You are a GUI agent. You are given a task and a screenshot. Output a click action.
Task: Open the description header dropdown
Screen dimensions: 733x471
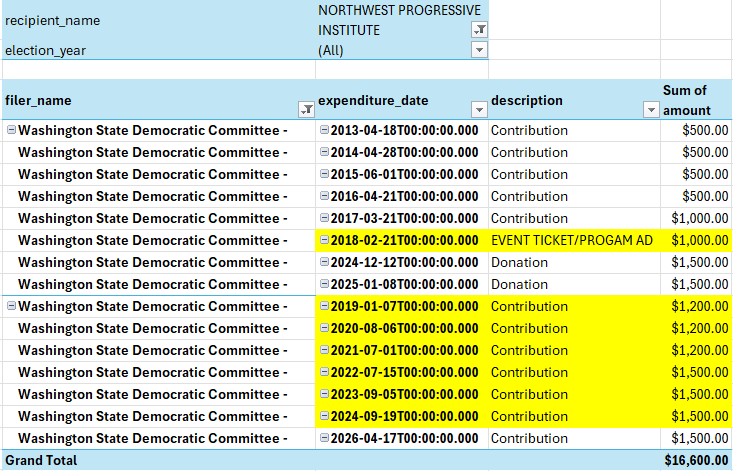click(651, 110)
